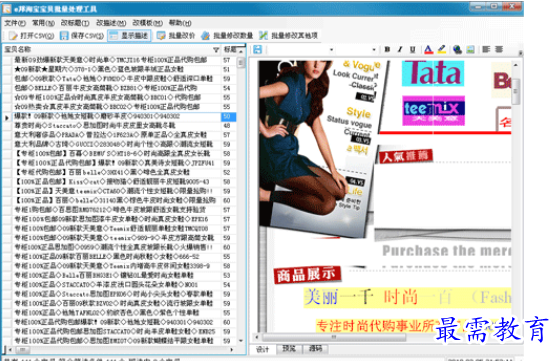Choose the text highlight color icon
Screen dimensions: 557x361
point(442,50)
